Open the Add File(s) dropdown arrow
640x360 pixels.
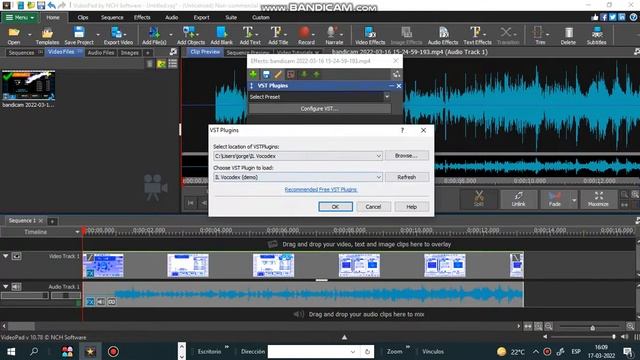coord(171,35)
